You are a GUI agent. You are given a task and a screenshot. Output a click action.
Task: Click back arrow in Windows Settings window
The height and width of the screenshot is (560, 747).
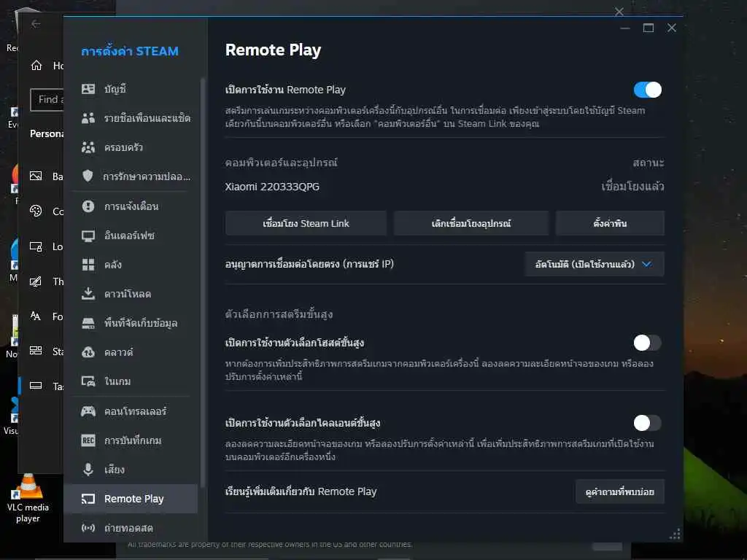[36, 24]
